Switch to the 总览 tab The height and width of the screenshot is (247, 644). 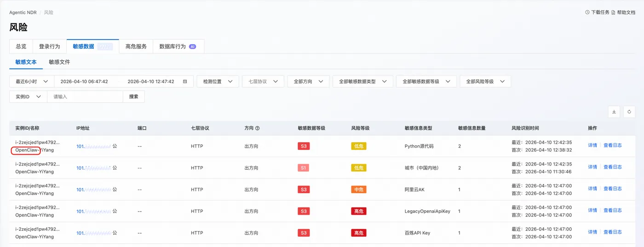[x=21, y=46]
